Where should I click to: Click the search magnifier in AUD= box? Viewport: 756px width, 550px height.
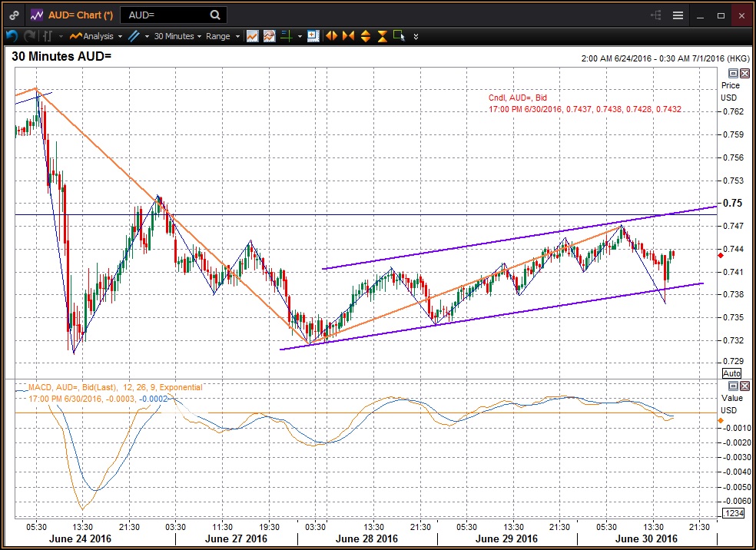pyautogui.click(x=215, y=15)
